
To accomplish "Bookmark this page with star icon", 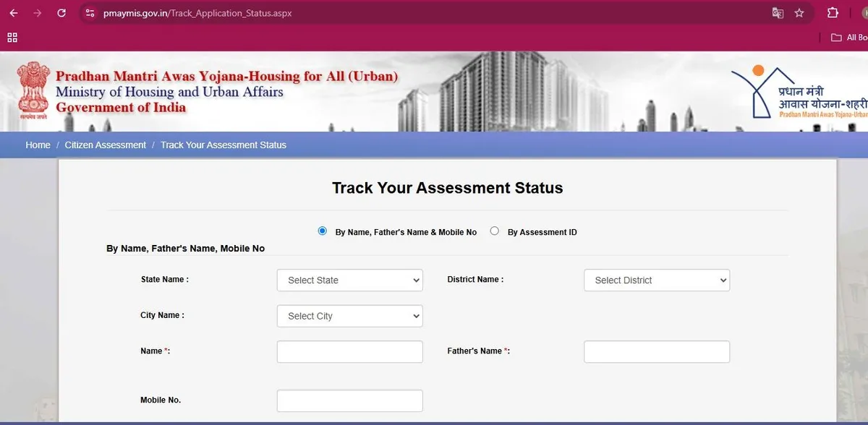I will click(x=799, y=13).
